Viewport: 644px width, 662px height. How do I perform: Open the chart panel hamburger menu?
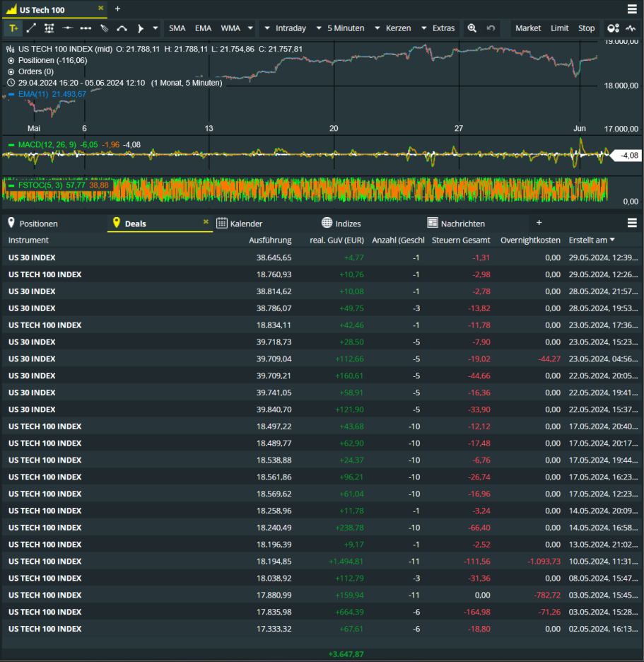pos(632,9)
